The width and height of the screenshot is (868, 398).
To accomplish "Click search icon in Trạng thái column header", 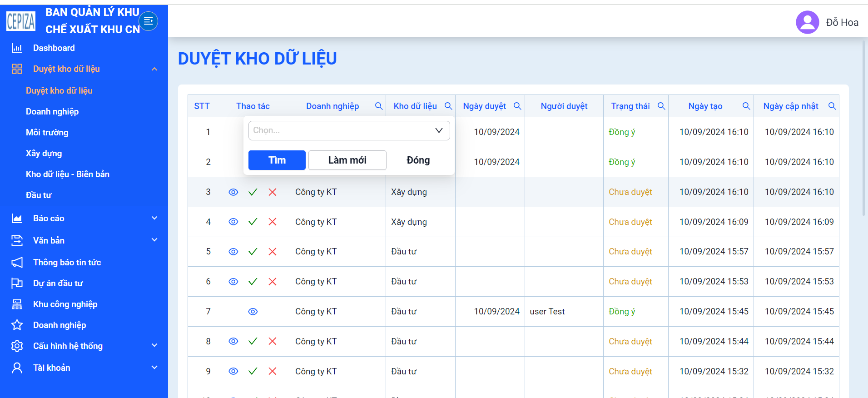I will click(x=661, y=106).
